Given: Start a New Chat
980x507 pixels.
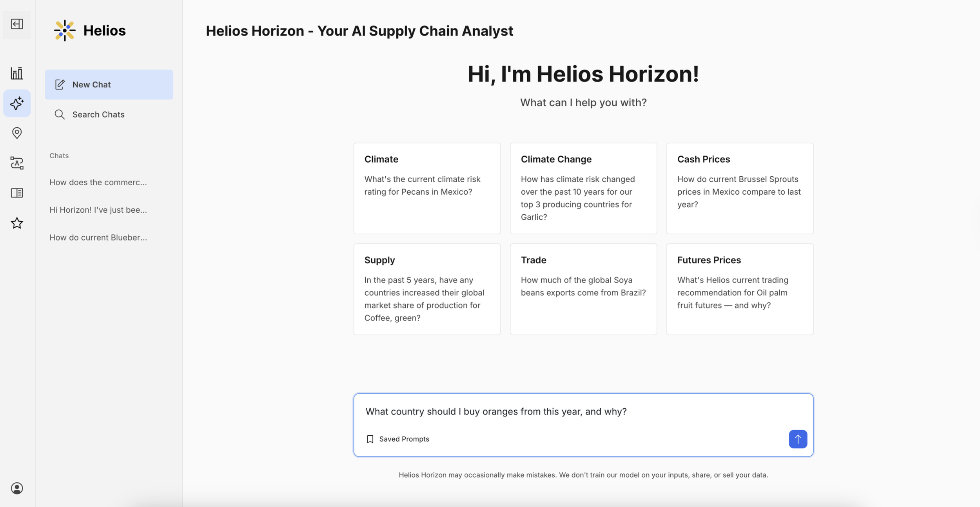Looking at the screenshot, I should [x=109, y=85].
